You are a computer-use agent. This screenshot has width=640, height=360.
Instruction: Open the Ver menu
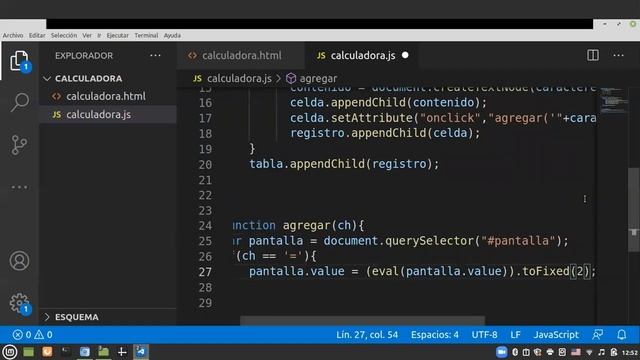click(87, 36)
